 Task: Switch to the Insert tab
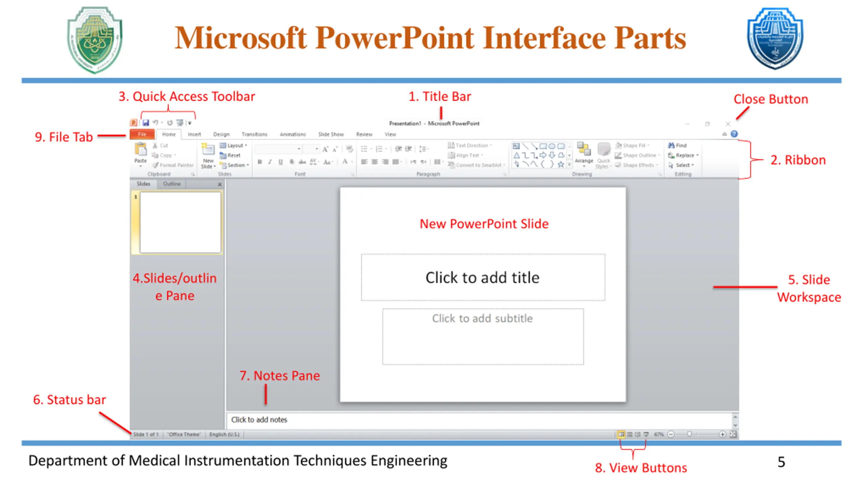point(194,135)
